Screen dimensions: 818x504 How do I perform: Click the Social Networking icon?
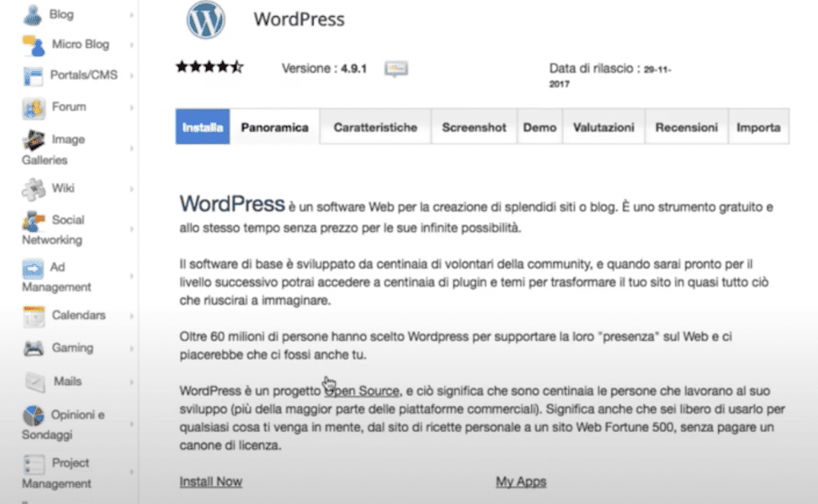[34, 220]
